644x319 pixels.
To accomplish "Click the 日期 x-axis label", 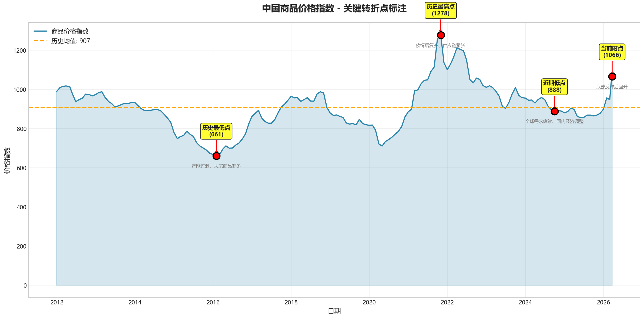I will point(334,311).
